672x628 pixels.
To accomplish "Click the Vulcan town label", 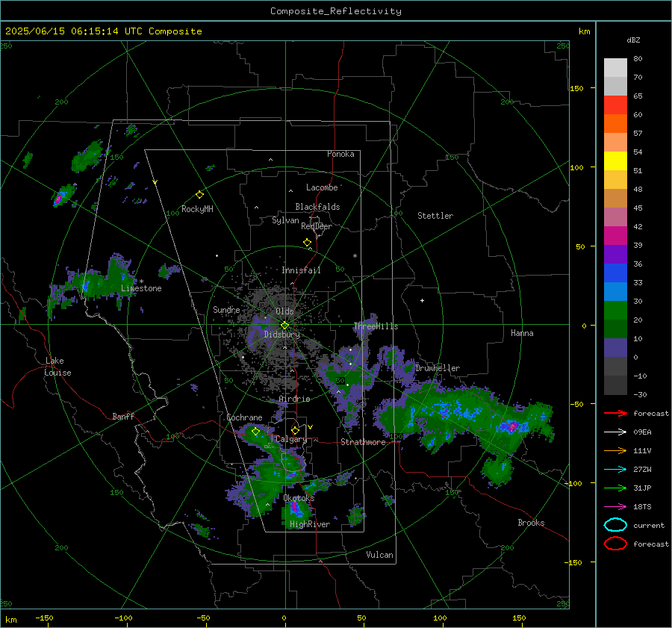I will click(380, 555).
